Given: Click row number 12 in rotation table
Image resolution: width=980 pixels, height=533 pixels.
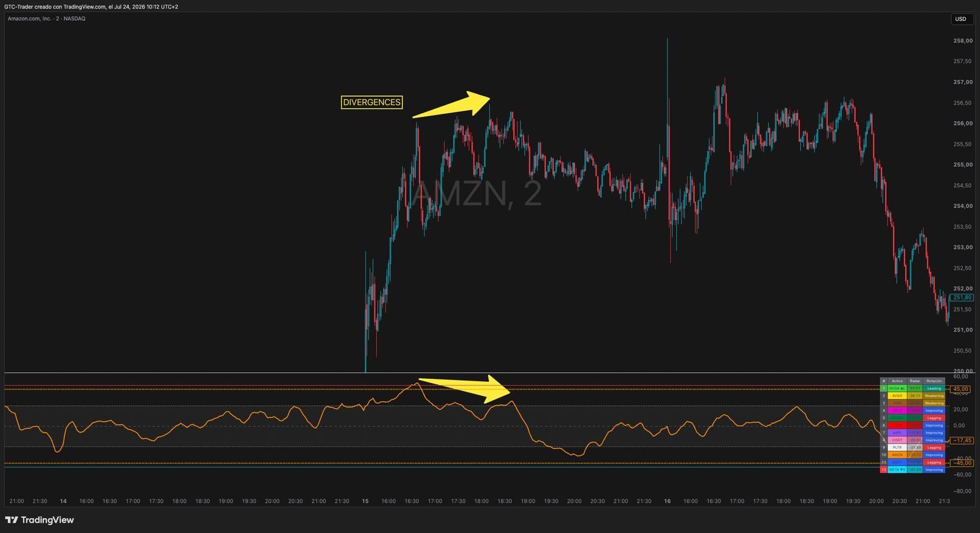Looking at the screenshot, I should click(884, 470).
